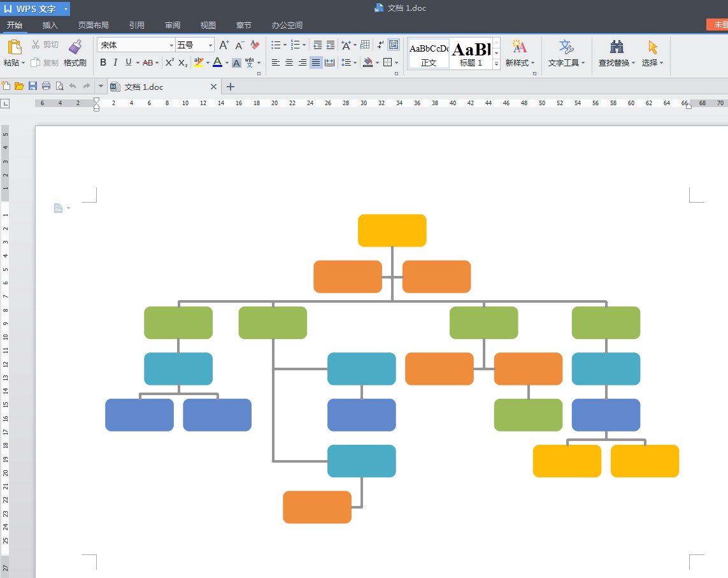This screenshot has width=728, height=578.
Task: Expand the numbered list options arrow
Action: (304, 45)
